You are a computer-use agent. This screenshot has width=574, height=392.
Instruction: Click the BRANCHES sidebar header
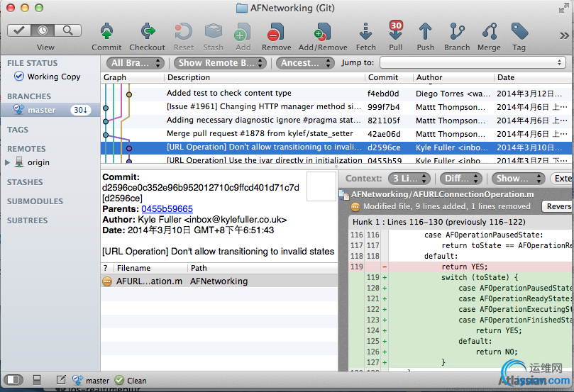pos(29,96)
